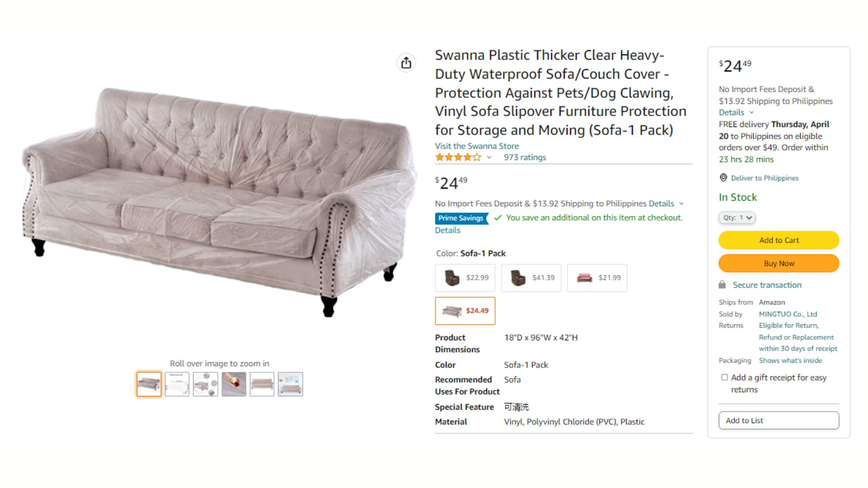Click the location pin icon by Deliver to Philippines
Screen dimensions: 868x488
[x=723, y=178]
